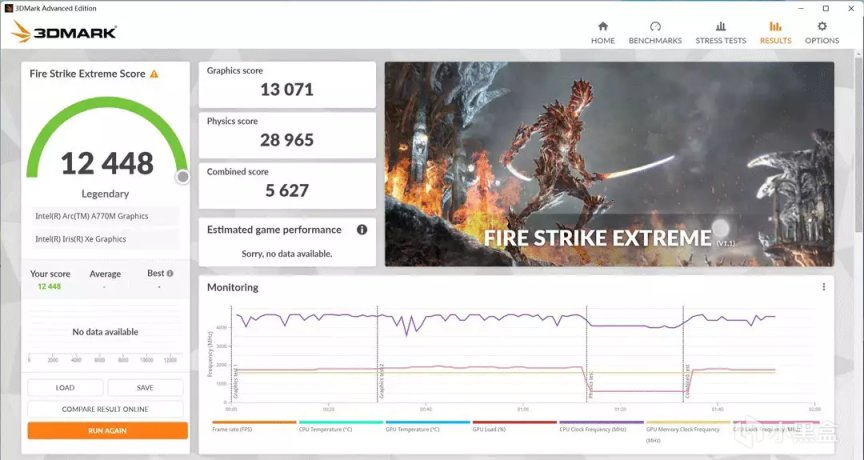Toggle CPU Temperature legend entry
The width and height of the screenshot is (864, 460).
coord(341,426)
